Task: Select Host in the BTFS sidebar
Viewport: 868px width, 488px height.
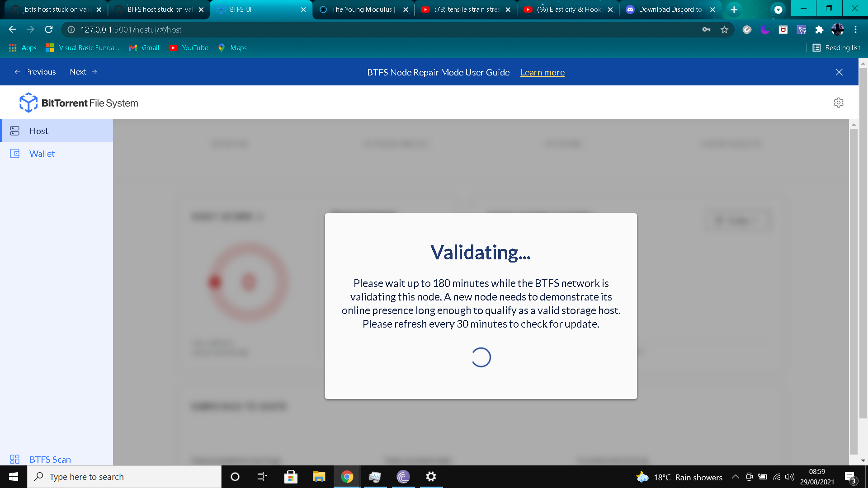Action: 38,131
